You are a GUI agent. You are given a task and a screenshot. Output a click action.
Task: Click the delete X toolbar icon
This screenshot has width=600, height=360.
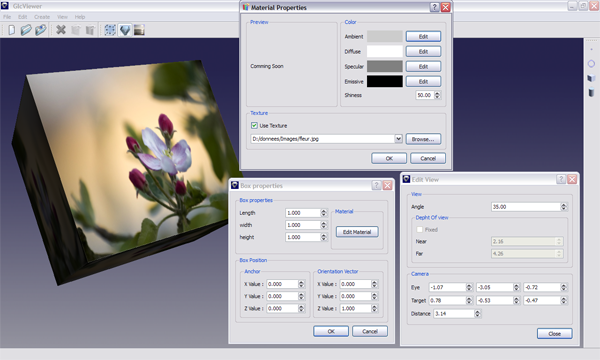click(61, 30)
